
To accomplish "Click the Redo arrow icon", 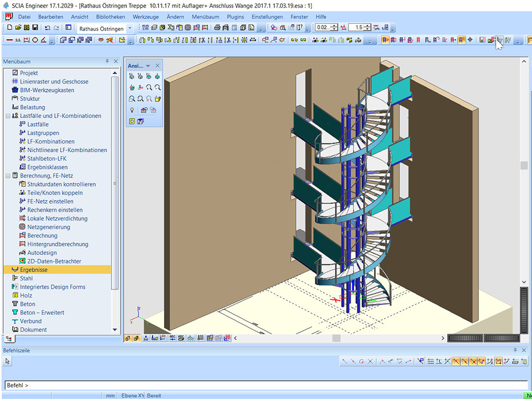I will pos(57,27).
